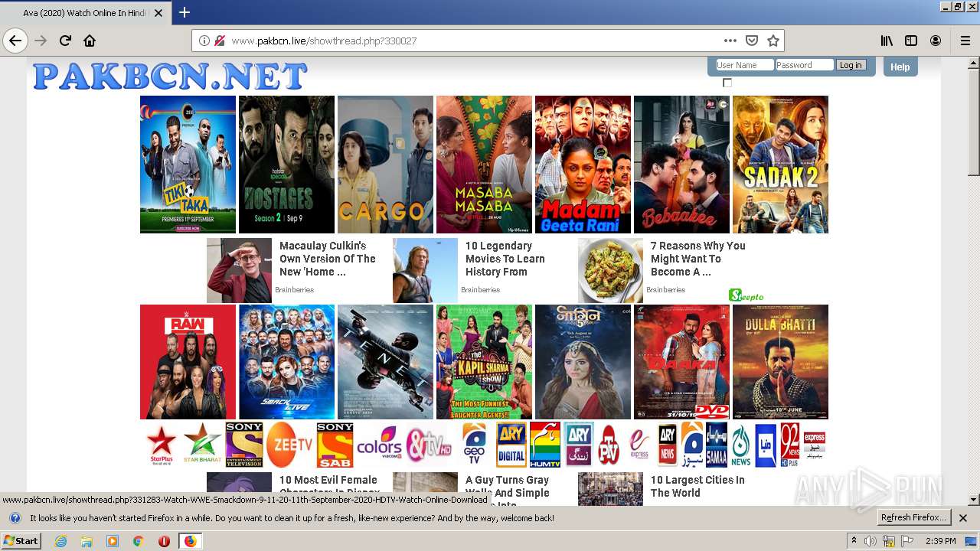Click the Colors channel logo

point(380,445)
